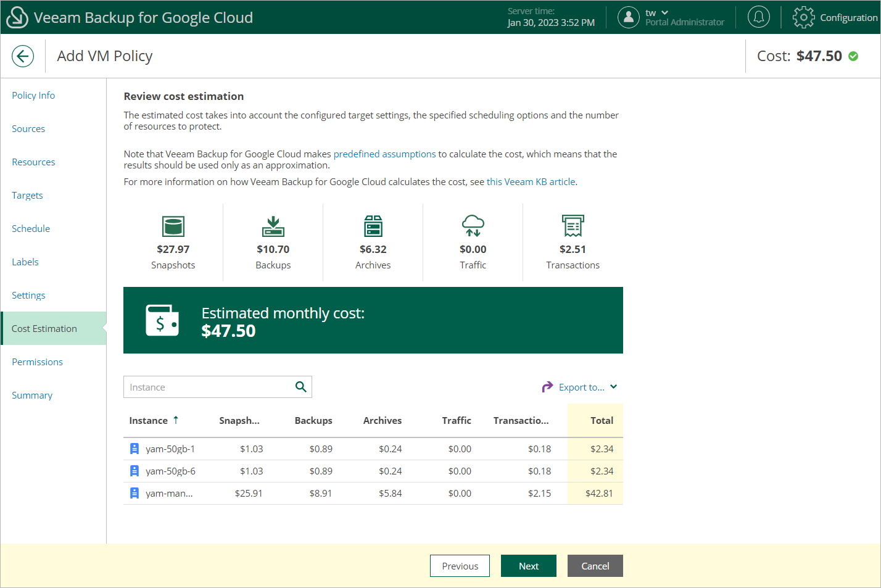This screenshot has width=881, height=588.
Task: Click the Transactions receipt icon
Action: point(573,226)
